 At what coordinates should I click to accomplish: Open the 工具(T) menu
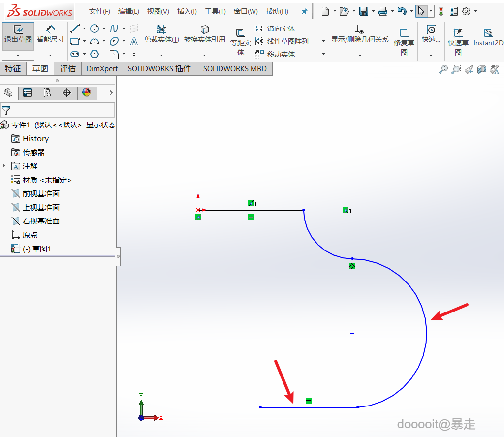click(215, 11)
